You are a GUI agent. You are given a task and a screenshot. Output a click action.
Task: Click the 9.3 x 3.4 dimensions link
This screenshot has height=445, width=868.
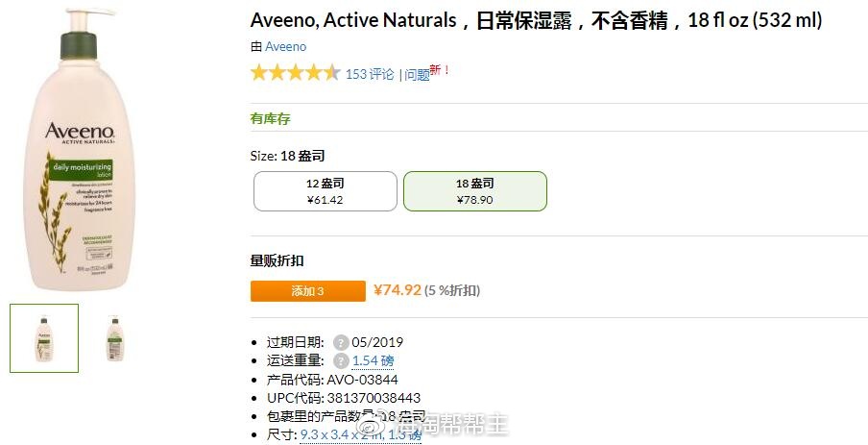coord(360,435)
